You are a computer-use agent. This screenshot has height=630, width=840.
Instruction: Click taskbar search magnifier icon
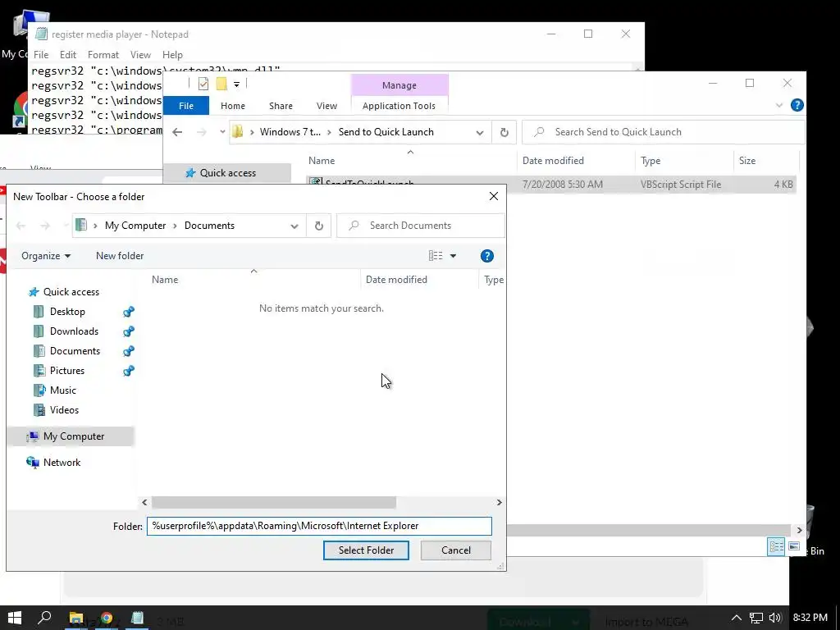pos(45,618)
